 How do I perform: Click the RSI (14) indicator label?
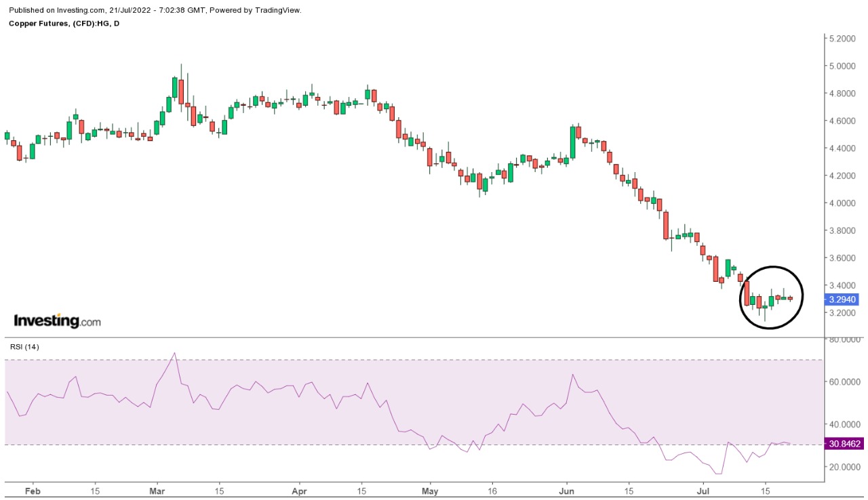[24, 347]
